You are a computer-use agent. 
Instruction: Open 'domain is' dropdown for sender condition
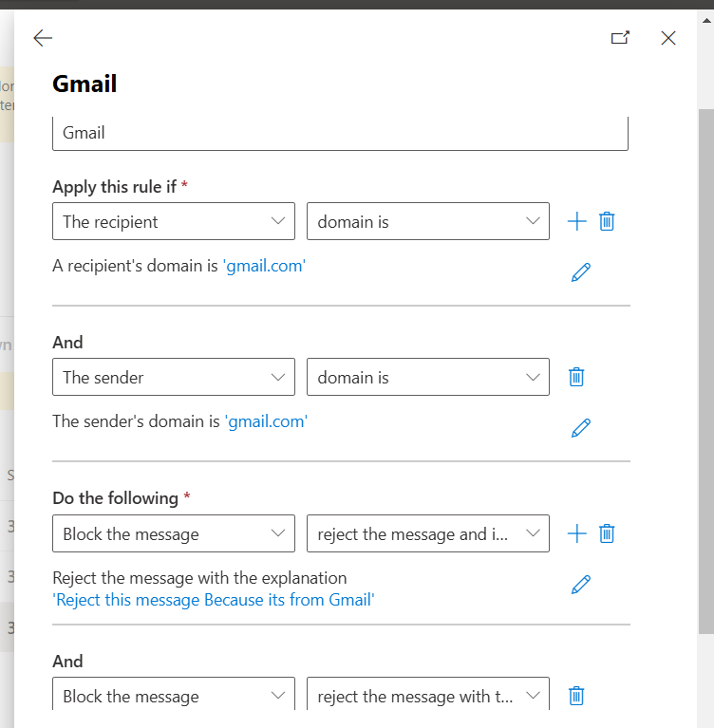pos(428,377)
